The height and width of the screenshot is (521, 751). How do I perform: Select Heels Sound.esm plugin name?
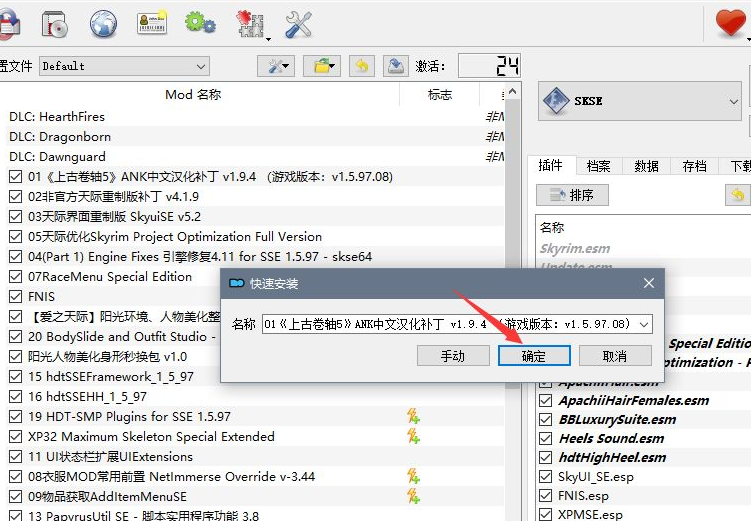(612, 439)
